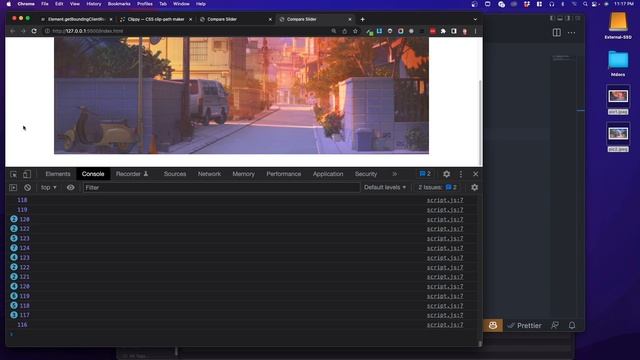
Task: Open console settings gear
Action: pos(474,187)
